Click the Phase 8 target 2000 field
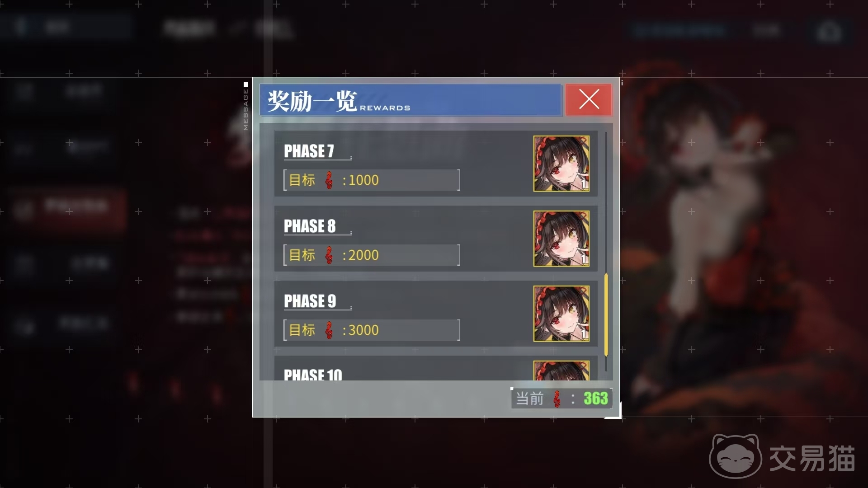The width and height of the screenshot is (868, 488). tap(372, 255)
